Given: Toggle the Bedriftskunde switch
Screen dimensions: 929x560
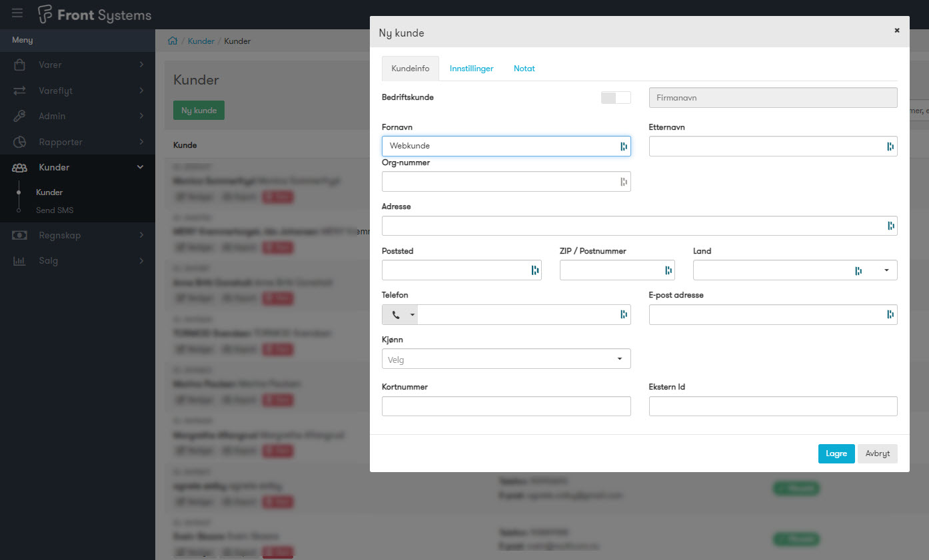Looking at the screenshot, I should pos(615,98).
